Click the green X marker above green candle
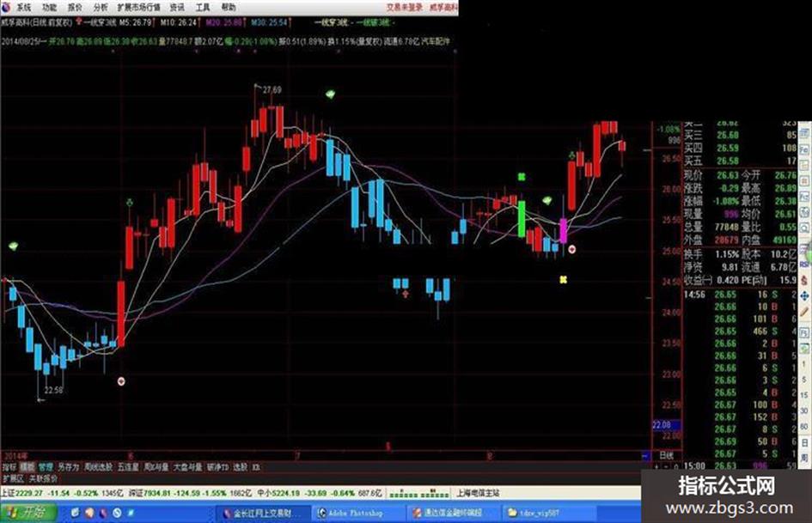 pos(522,177)
